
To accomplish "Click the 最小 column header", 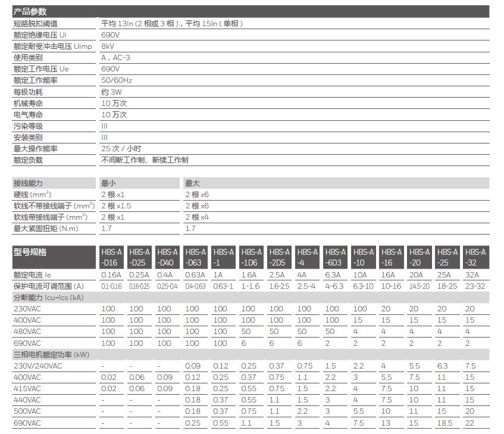I will coord(139,183).
